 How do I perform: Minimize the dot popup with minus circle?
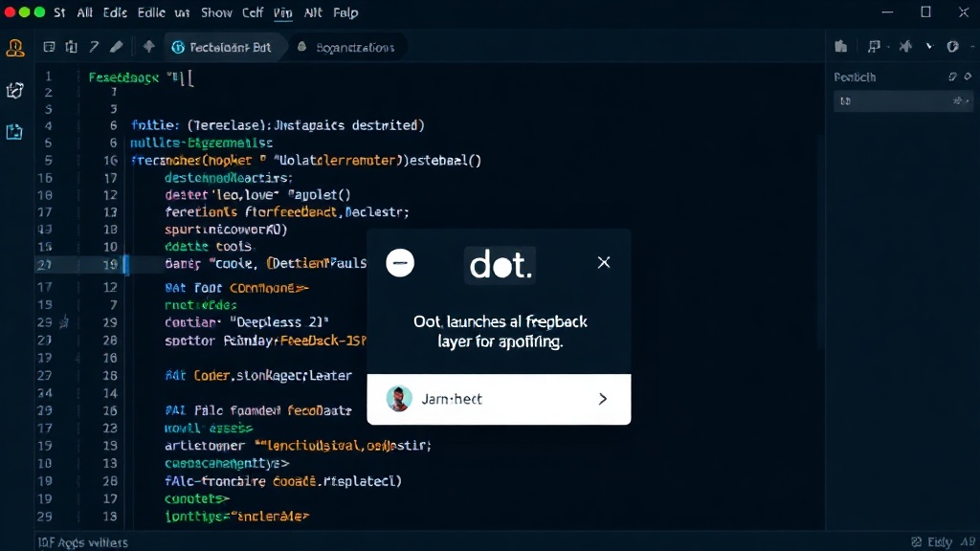coord(400,263)
